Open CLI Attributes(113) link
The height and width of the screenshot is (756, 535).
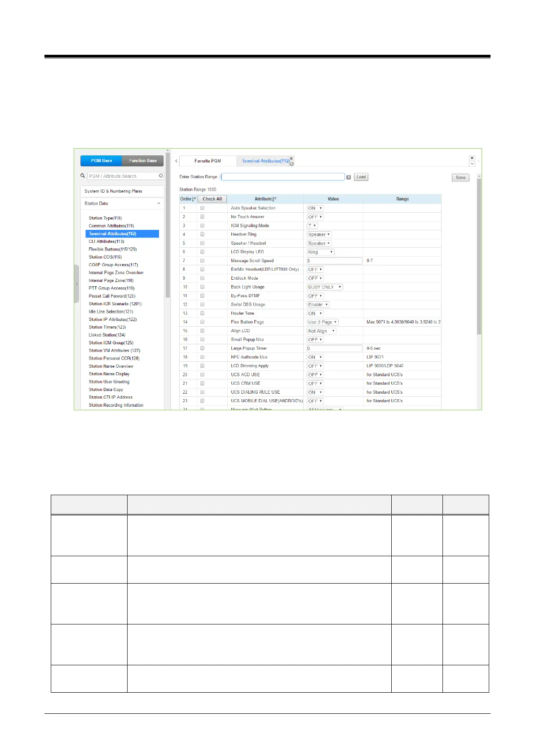click(106, 242)
